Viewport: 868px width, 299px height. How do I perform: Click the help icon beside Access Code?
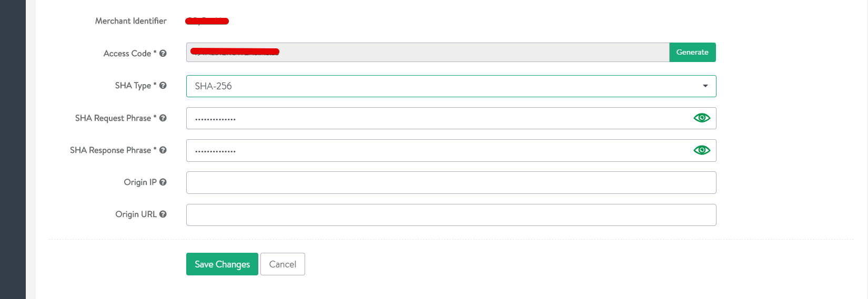[163, 53]
